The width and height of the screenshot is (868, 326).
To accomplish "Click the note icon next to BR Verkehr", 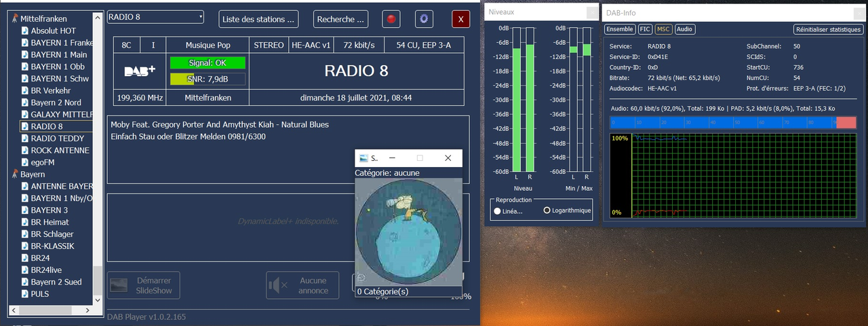I will coord(24,90).
